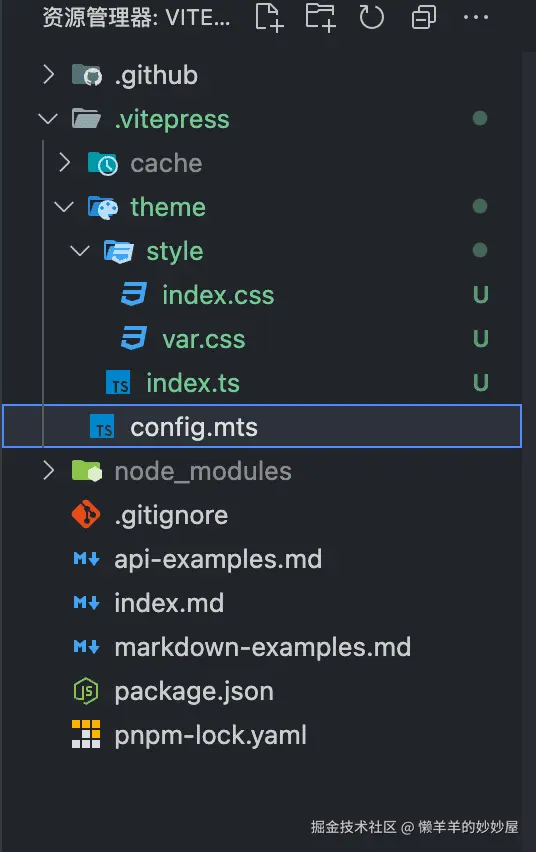Refresh the explorer with the circular arrow icon
This screenshot has width=536, height=852.
pos(372,17)
